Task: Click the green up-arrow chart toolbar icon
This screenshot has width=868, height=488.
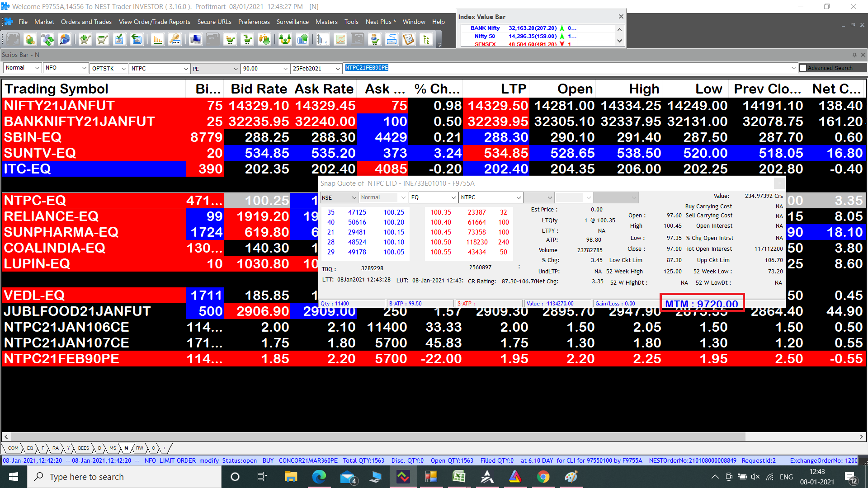Action: [302, 40]
